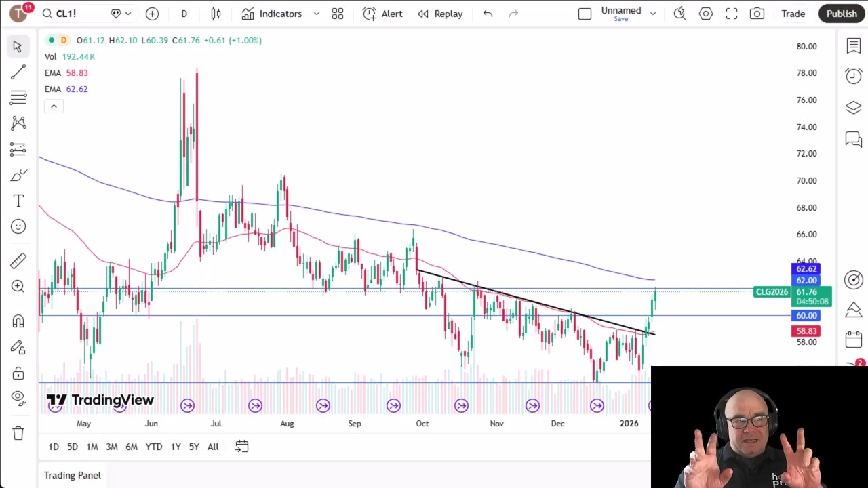868x488 pixels.
Task: Select the Text annotation tool
Action: coord(18,201)
